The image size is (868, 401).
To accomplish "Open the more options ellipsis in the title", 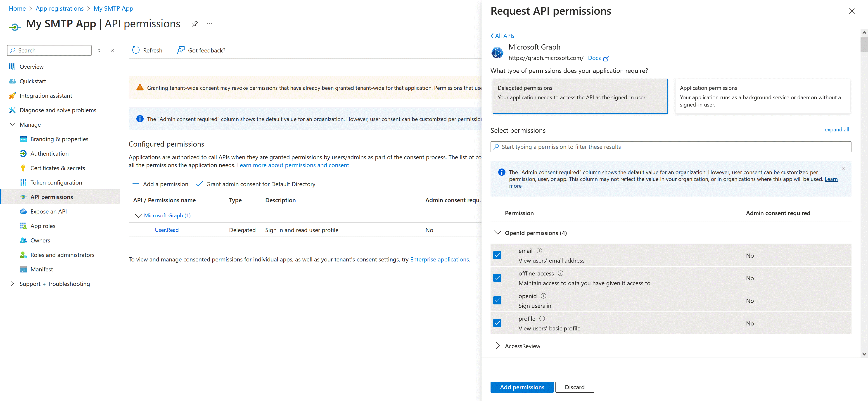I will 209,24.
